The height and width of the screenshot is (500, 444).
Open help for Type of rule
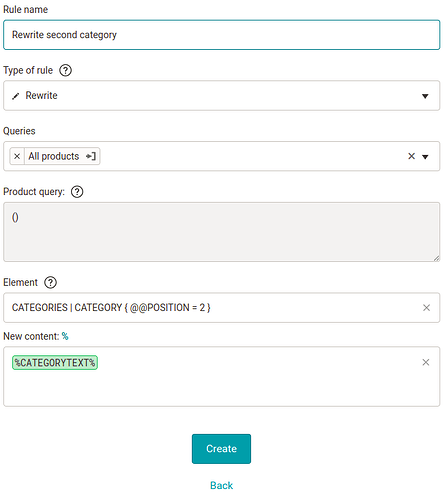point(65,70)
